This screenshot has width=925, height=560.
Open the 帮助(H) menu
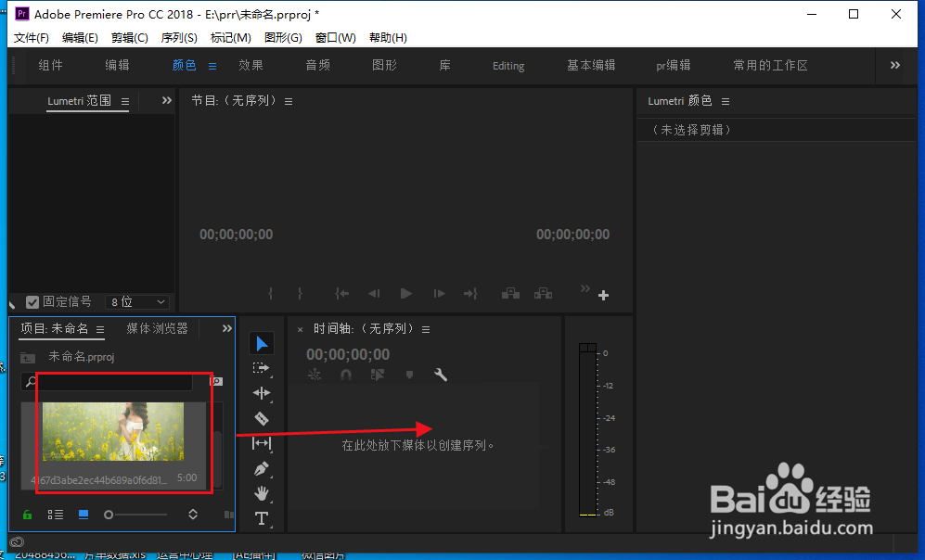coord(388,38)
